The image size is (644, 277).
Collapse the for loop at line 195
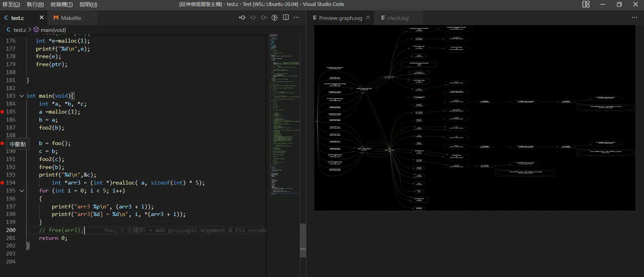point(21,191)
